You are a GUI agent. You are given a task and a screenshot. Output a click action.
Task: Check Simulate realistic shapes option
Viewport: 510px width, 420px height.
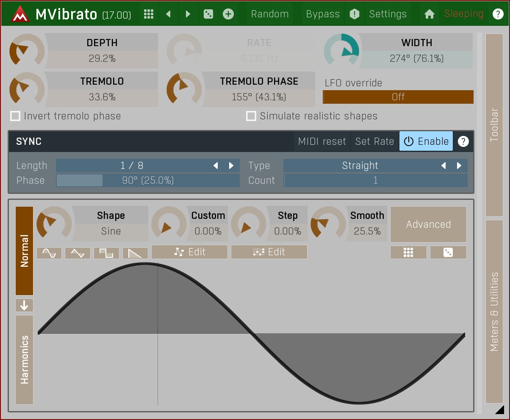[x=251, y=116]
